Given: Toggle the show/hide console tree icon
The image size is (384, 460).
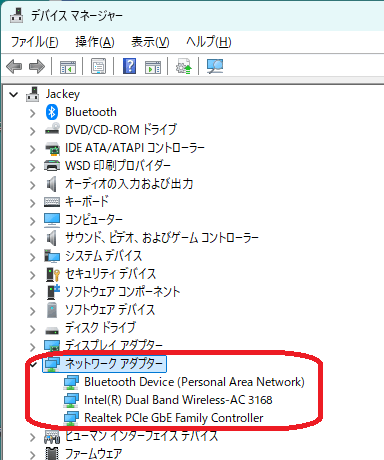Looking at the screenshot, I should pos(68,66).
